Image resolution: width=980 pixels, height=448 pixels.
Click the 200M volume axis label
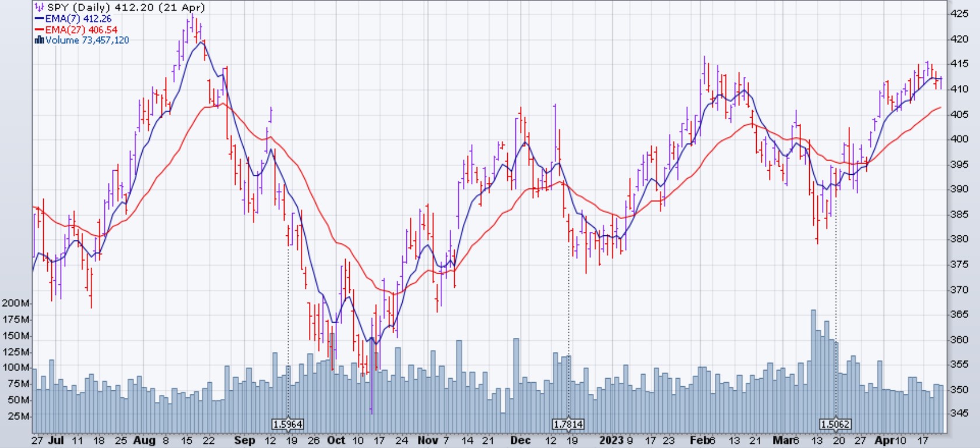pos(16,303)
